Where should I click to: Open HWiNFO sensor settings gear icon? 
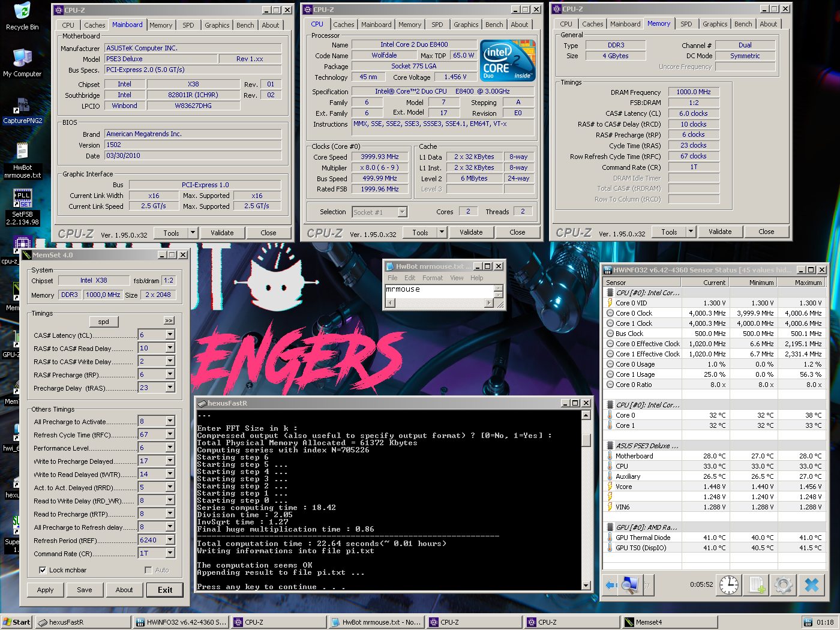click(784, 584)
